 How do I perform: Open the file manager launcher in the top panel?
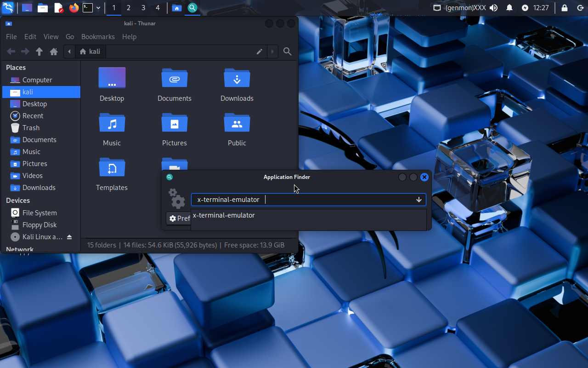[x=43, y=8]
